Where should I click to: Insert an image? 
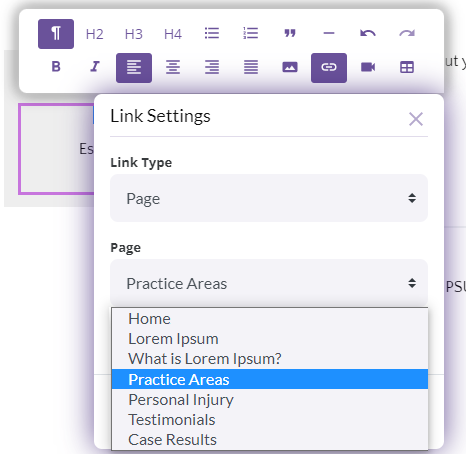pyautogui.click(x=290, y=68)
